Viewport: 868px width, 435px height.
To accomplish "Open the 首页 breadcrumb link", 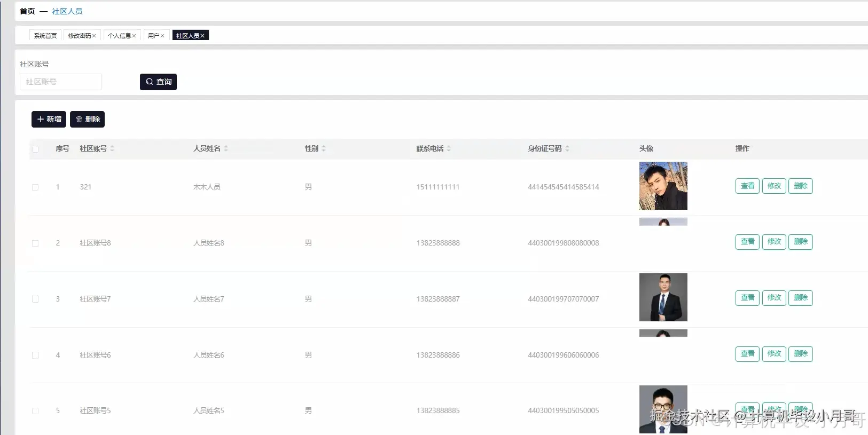I will pyautogui.click(x=27, y=11).
